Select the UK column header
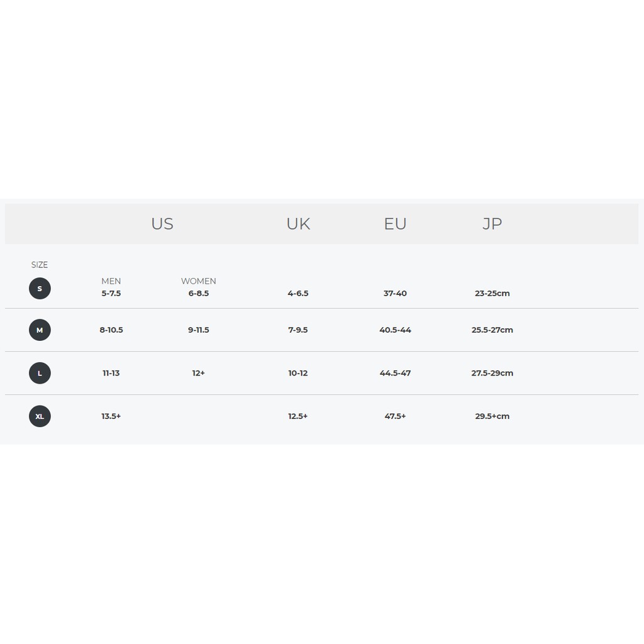Viewport: 644px width, 644px height. (298, 224)
